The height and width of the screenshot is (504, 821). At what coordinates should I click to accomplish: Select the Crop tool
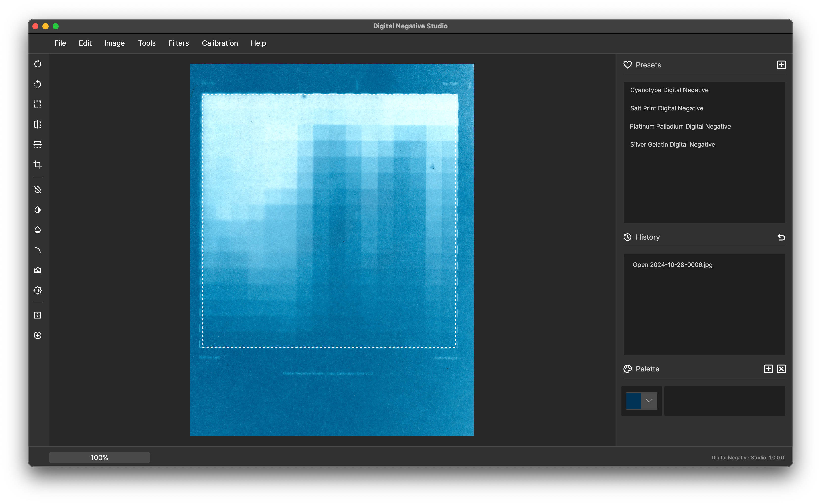tap(38, 165)
